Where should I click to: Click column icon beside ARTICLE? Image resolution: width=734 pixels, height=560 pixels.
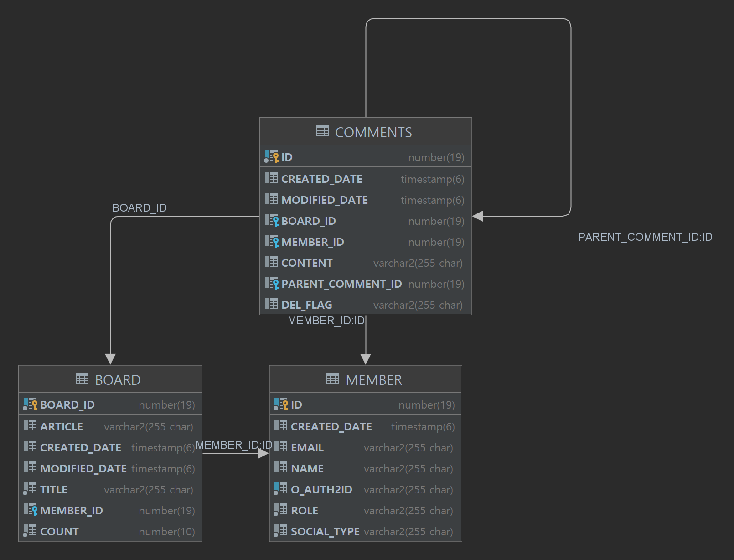(x=30, y=426)
